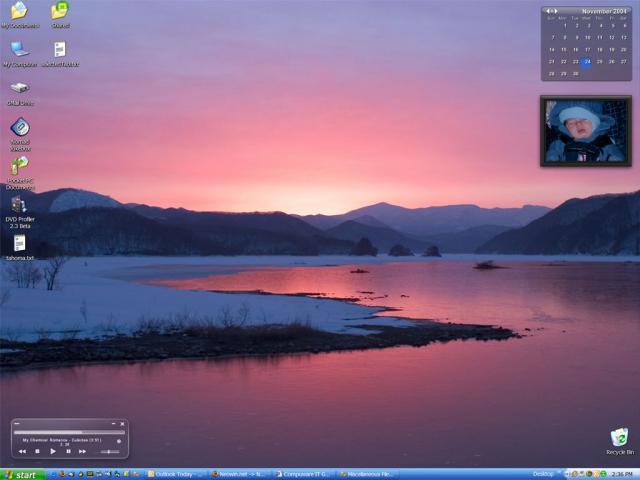
Task: Open the My Computer desktop icon
Action: click(20, 53)
